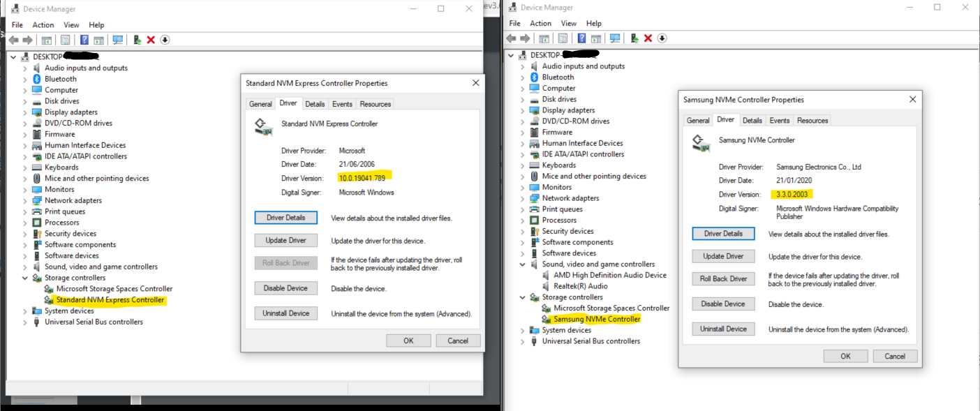The height and width of the screenshot is (411, 980).
Task: Scan for hardware changes in Standard NVM Device Manager
Action: pos(118,40)
